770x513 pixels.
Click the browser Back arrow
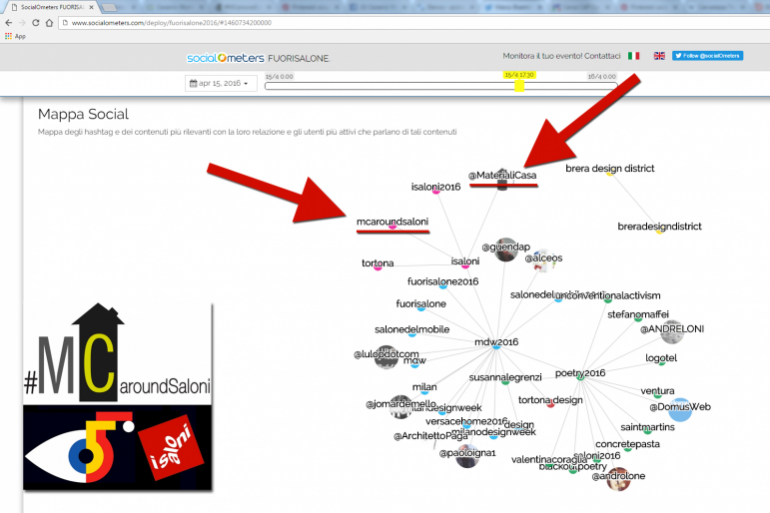(x=8, y=23)
